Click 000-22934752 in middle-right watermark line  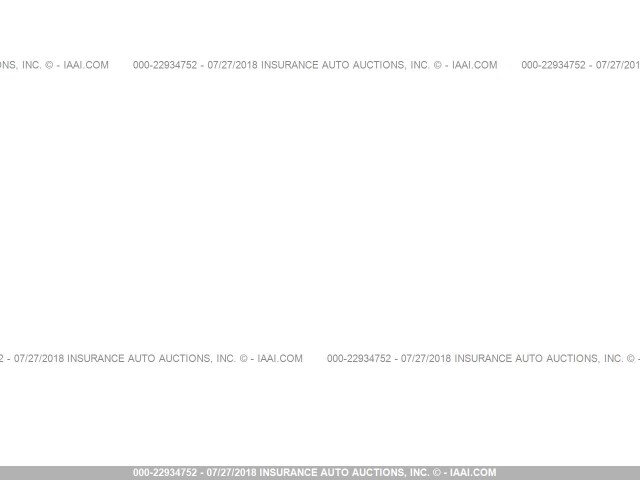pos(358,358)
